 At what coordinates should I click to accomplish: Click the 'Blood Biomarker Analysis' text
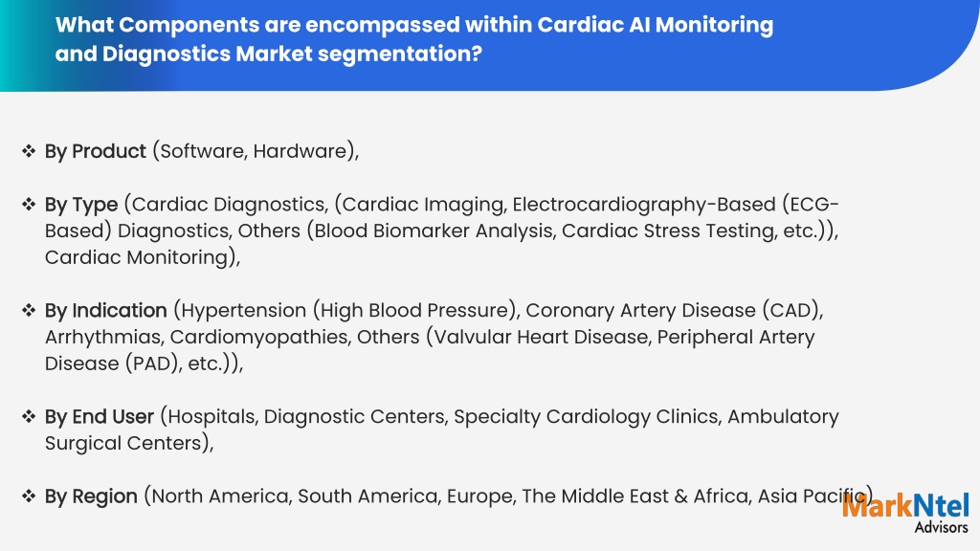pos(434,231)
